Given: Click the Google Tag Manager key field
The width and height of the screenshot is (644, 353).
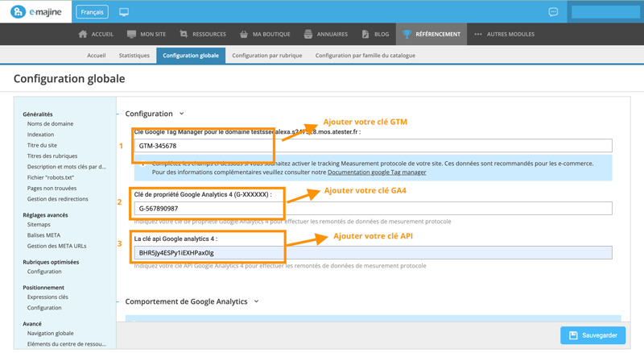Looking at the screenshot, I should point(373,146).
